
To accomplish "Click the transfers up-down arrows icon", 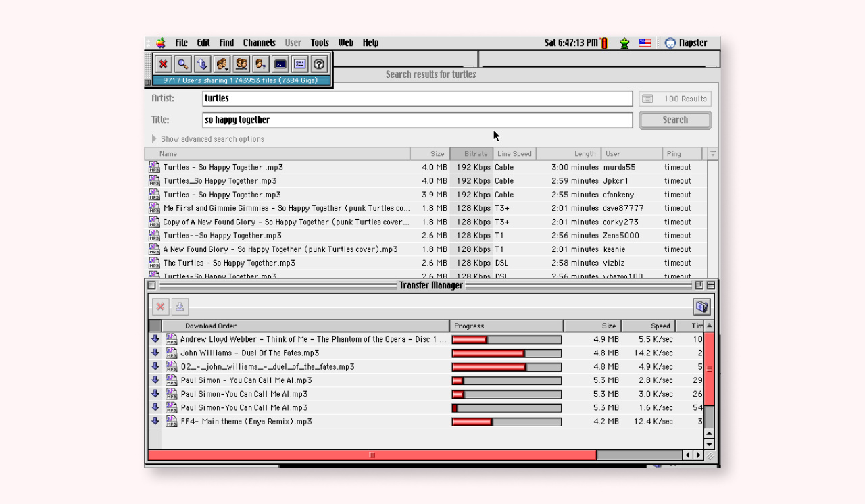I will click(x=202, y=64).
